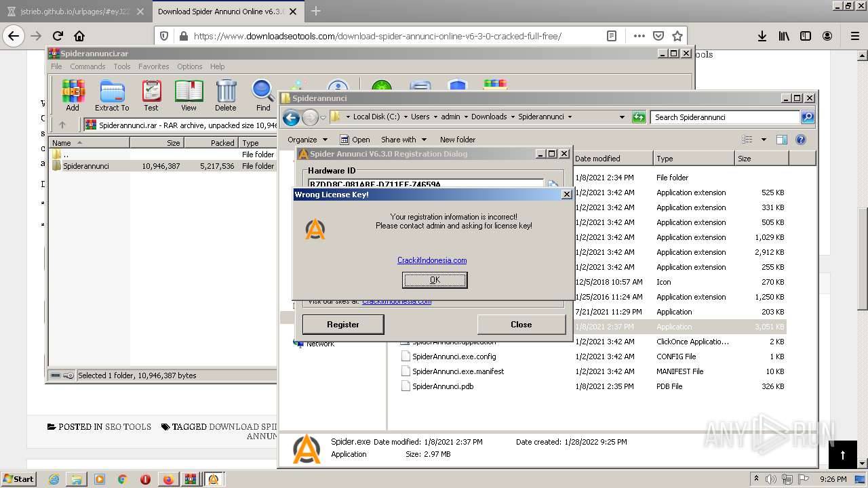Screen dimensions: 868x488
Task: Open WinRAR Help menu
Action: pos(217,66)
